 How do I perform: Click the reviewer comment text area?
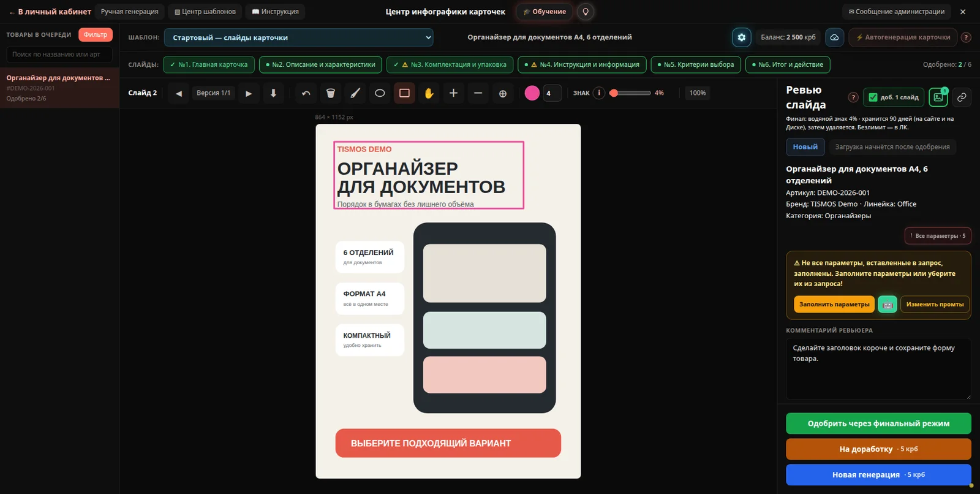tap(878, 369)
